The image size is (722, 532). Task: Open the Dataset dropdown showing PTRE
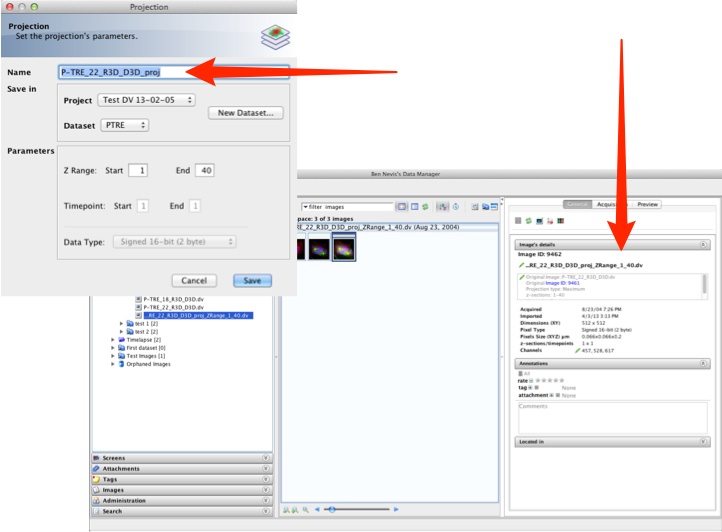click(124, 125)
